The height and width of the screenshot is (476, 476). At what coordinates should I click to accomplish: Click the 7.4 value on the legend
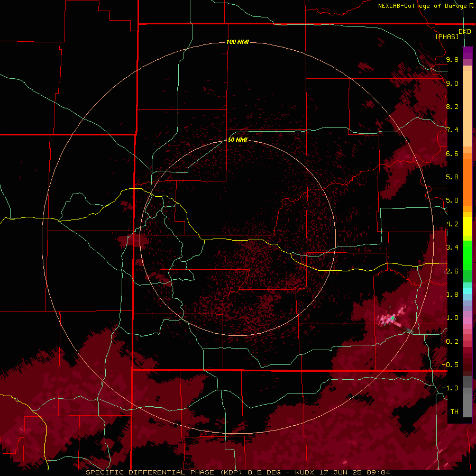point(452,130)
